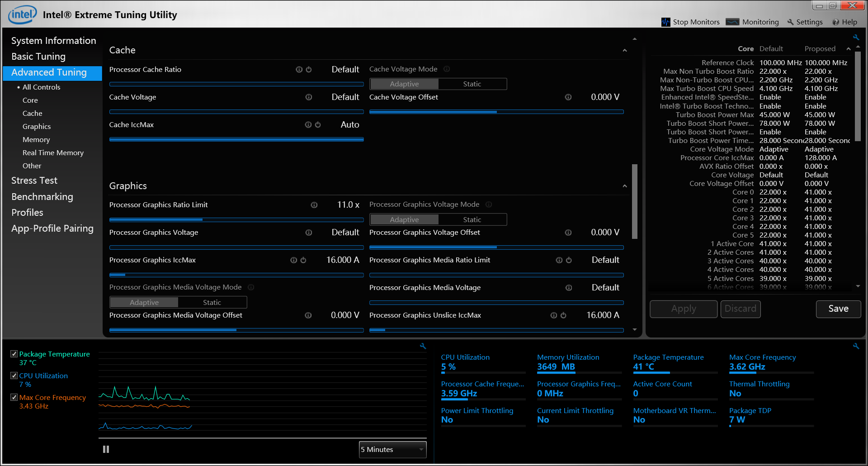Screen dimensions: 868x466
Task: Open wrench settings for monitor values panel
Action: (x=856, y=346)
